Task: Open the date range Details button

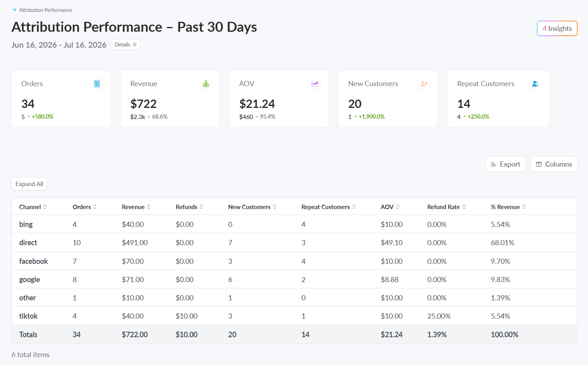Action: point(126,44)
